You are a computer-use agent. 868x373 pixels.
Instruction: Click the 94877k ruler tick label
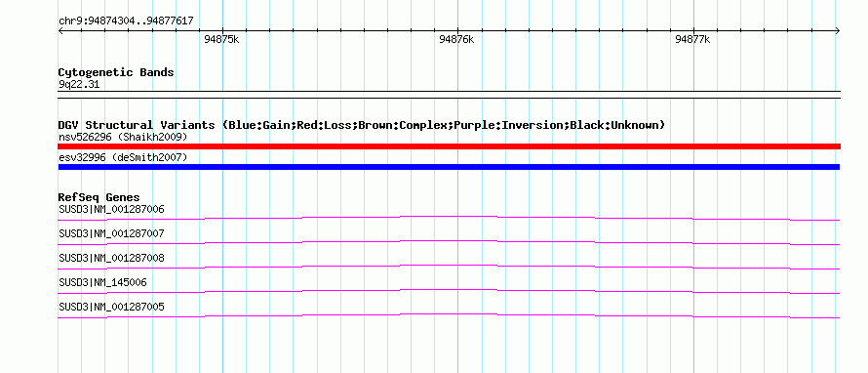point(692,39)
